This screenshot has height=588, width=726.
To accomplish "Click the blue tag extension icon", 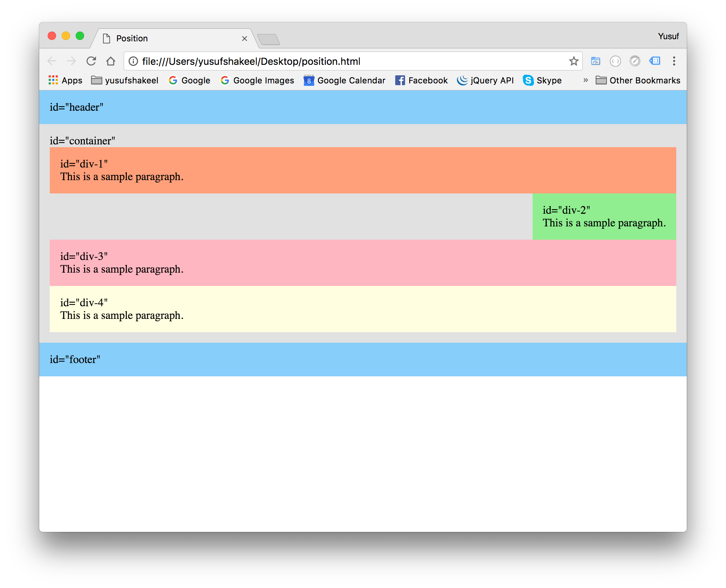I will click(655, 61).
